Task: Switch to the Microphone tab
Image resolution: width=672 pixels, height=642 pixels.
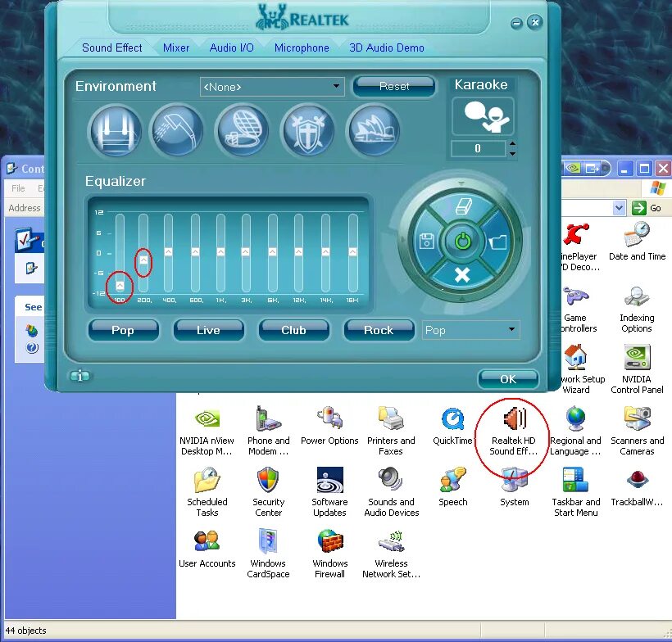Action: [x=302, y=47]
